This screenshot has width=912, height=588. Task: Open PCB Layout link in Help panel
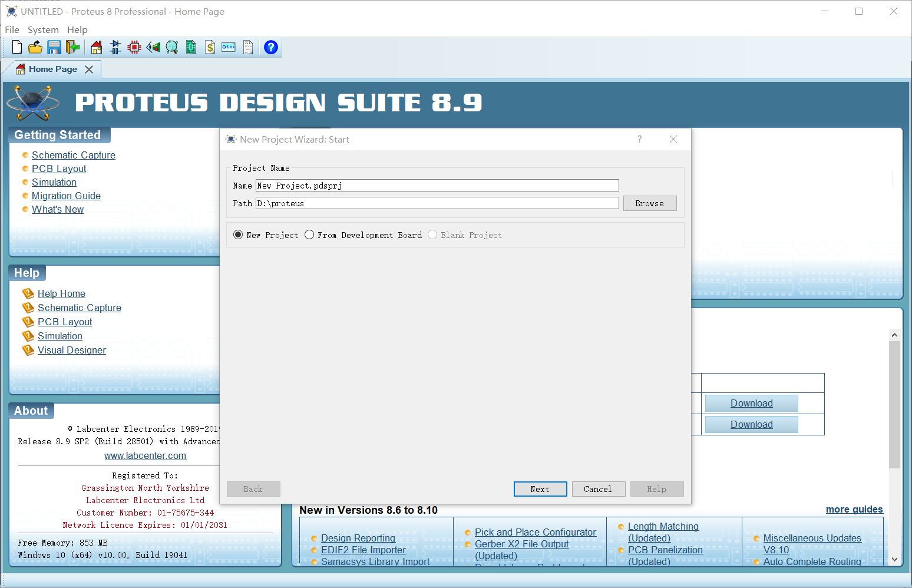point(65,322)
